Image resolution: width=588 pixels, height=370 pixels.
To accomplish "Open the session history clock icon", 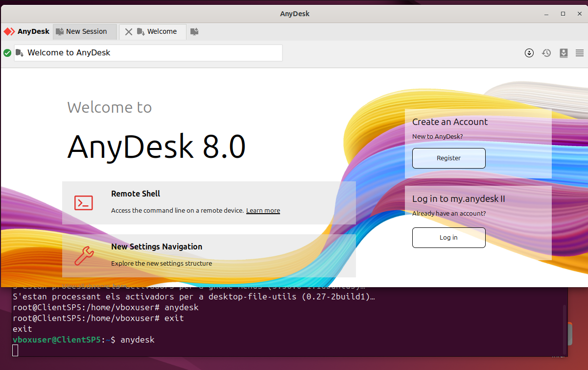I will [546, 53].
